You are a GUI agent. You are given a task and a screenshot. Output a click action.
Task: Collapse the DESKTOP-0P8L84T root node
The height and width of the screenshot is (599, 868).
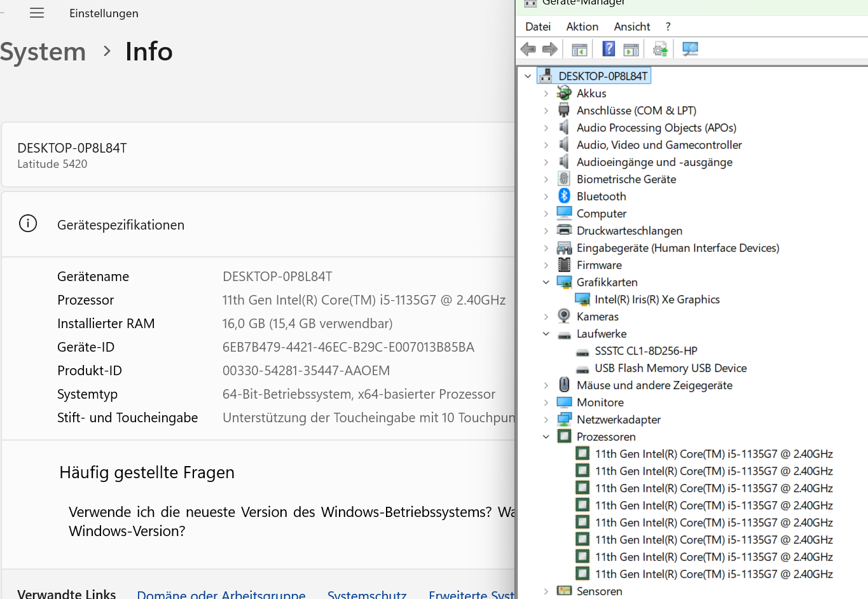point(528,76)
